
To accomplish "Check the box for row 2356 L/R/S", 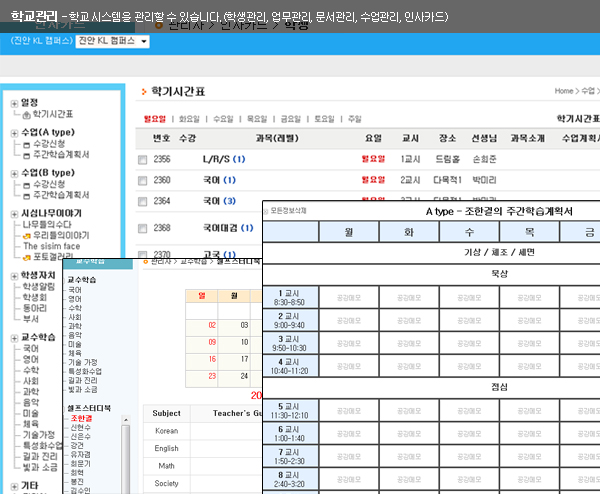I will pyautogui.click(x=142, y=160).
